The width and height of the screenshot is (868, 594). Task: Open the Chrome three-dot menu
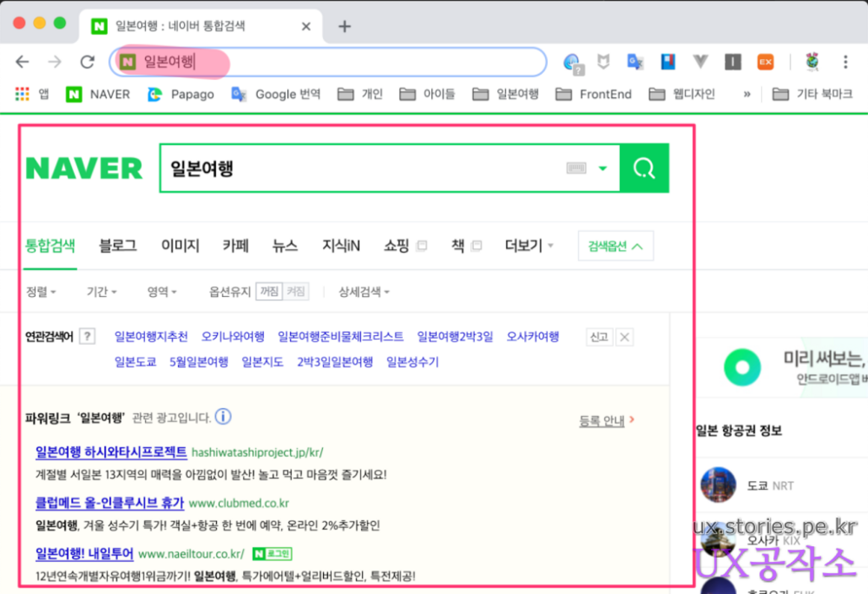click(846, 62)
